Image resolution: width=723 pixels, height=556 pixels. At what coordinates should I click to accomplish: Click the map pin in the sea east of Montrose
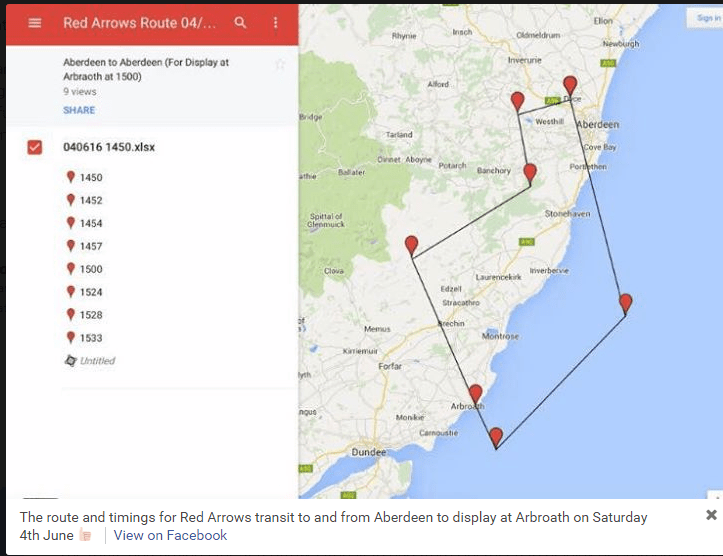click(x=625, y=304)
